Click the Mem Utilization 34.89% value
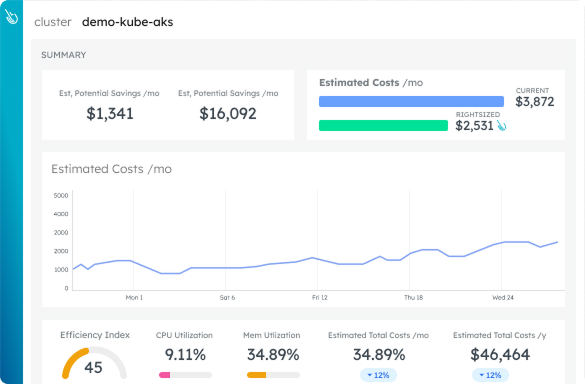 [273, 355]
